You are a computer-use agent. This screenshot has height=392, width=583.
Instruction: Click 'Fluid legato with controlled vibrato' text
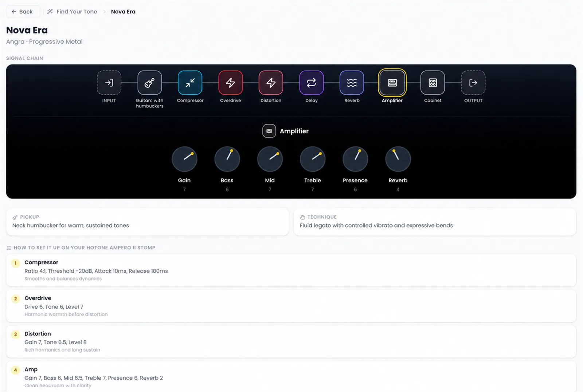376,225
